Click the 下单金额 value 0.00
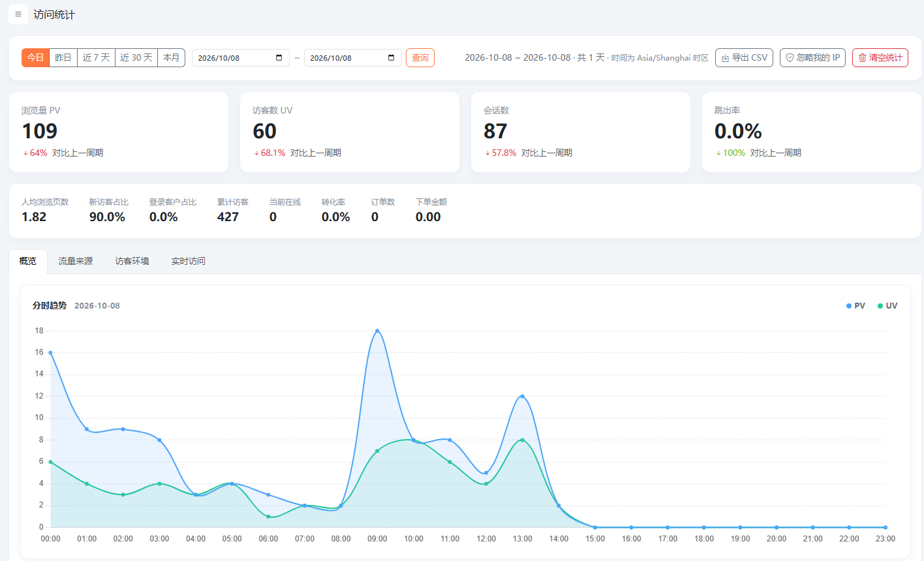The height and width of the screenshot is (561, 924). [x=428, y=217]
